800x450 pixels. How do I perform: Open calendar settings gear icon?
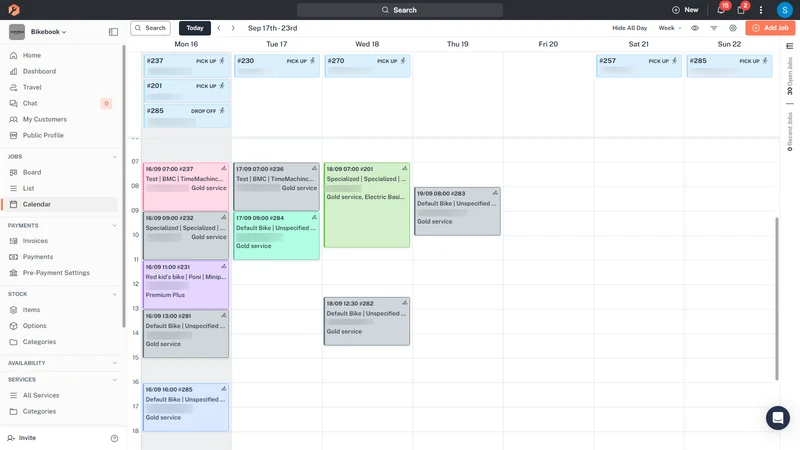coord(733,28)
